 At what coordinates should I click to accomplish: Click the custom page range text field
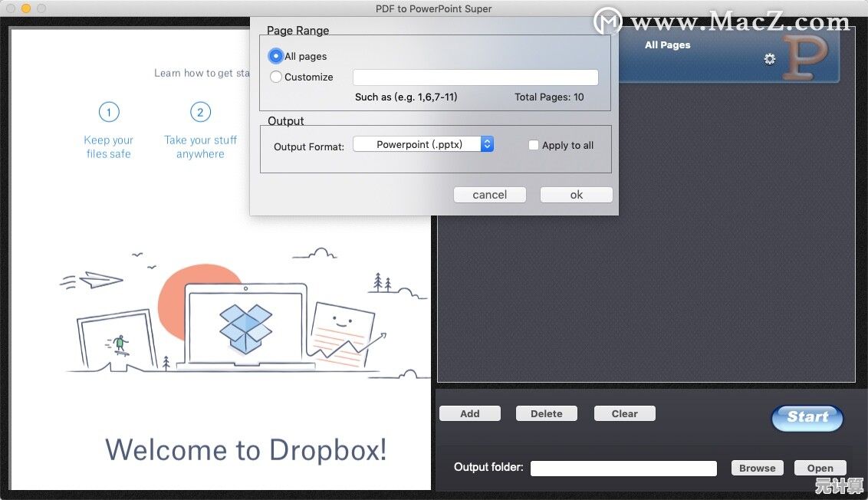475,77
